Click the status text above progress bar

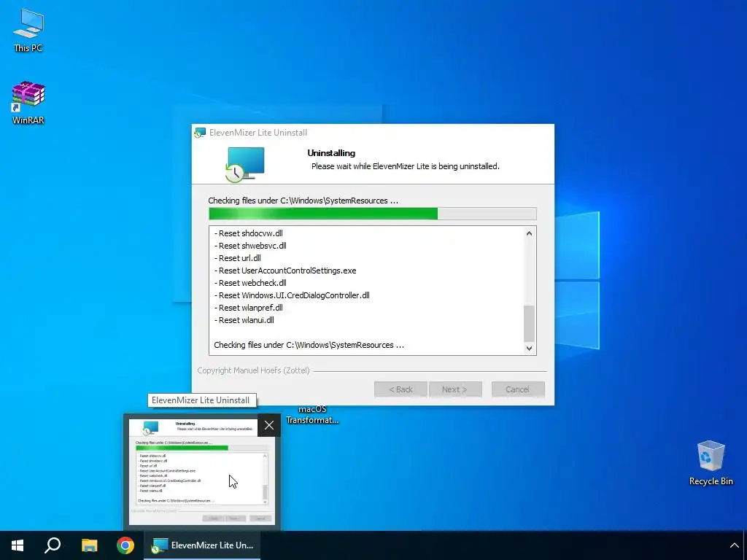(x=303, y=201)
